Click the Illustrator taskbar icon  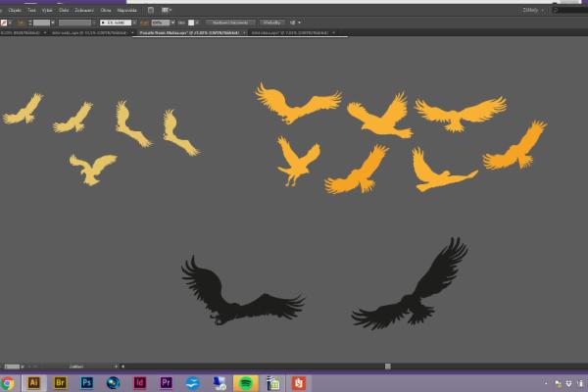tap(34, 383)
